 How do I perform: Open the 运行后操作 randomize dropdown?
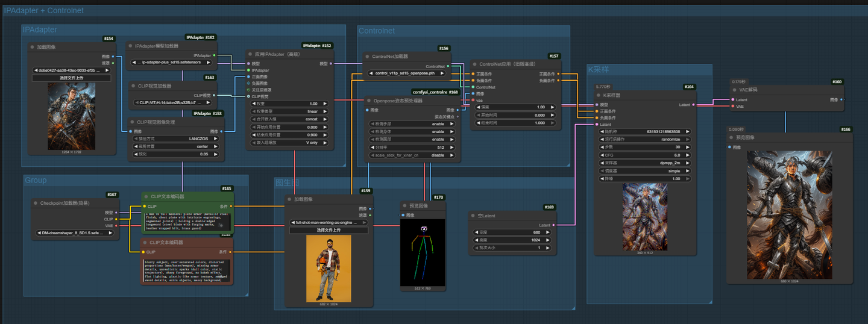(645, 139)
